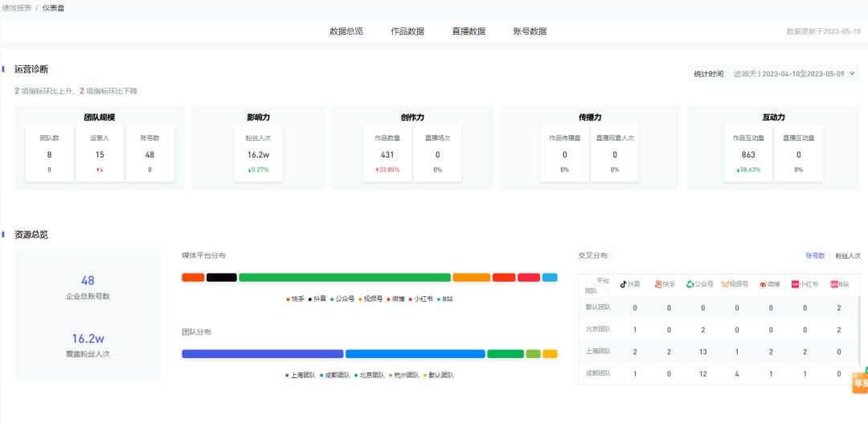868x424 pixels.
Task: Click the green 北京团队 segment of team bar
Action: [506, 354]
